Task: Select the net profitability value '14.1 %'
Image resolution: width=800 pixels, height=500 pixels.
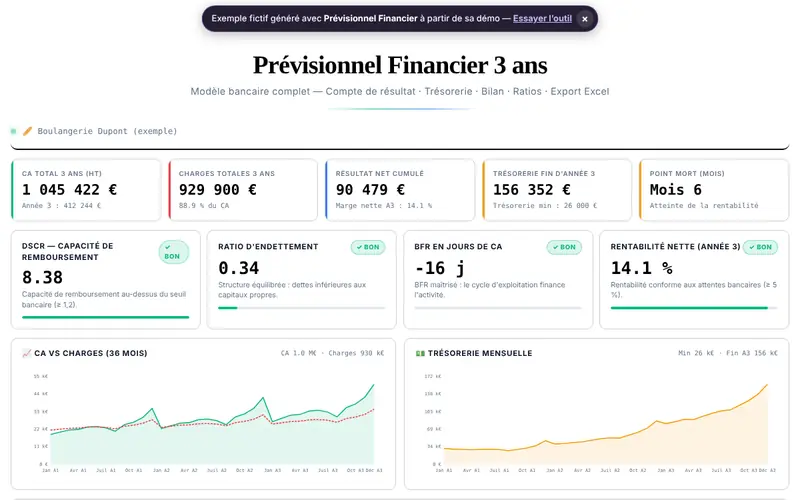Action: tap(642, 268)
